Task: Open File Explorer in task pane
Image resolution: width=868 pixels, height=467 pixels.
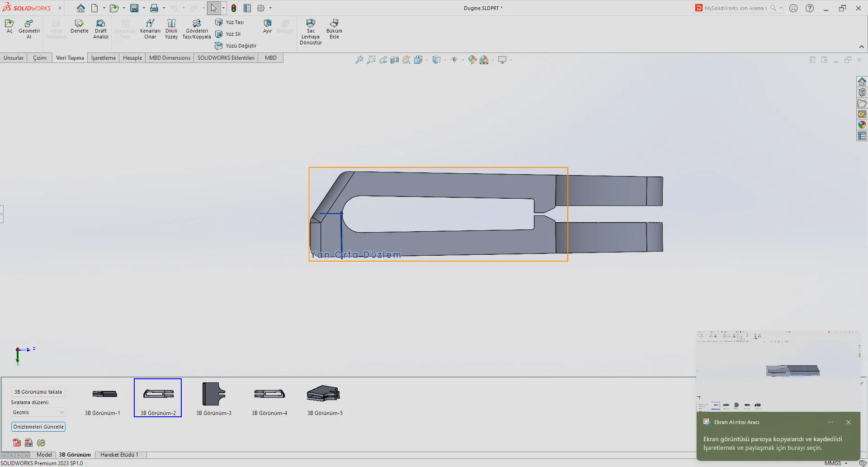Action: [x=862, y=103]
